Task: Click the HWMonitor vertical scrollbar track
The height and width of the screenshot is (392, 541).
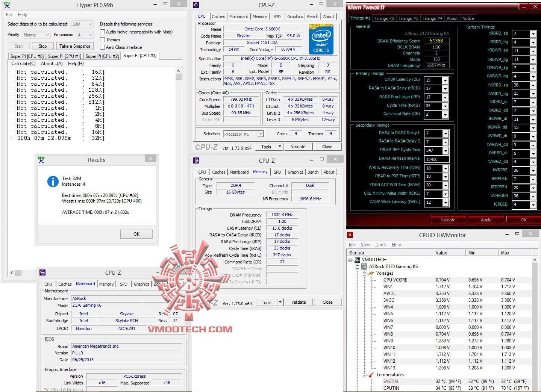Action: point(535,327)
